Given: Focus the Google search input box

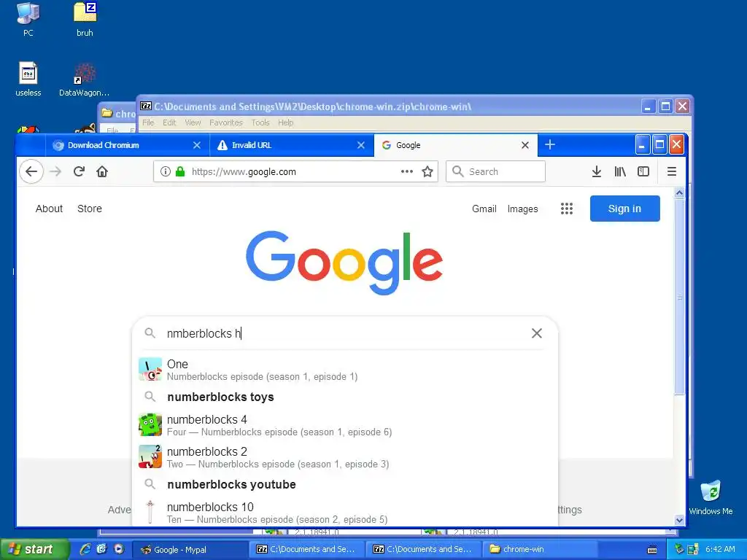Looking at the screenshot, I should tap(343, 333).
